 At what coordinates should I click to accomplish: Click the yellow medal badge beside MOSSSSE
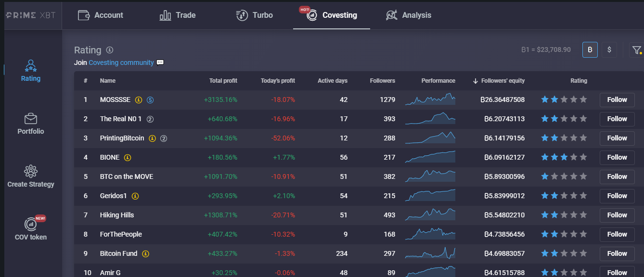tap(139, 100)
